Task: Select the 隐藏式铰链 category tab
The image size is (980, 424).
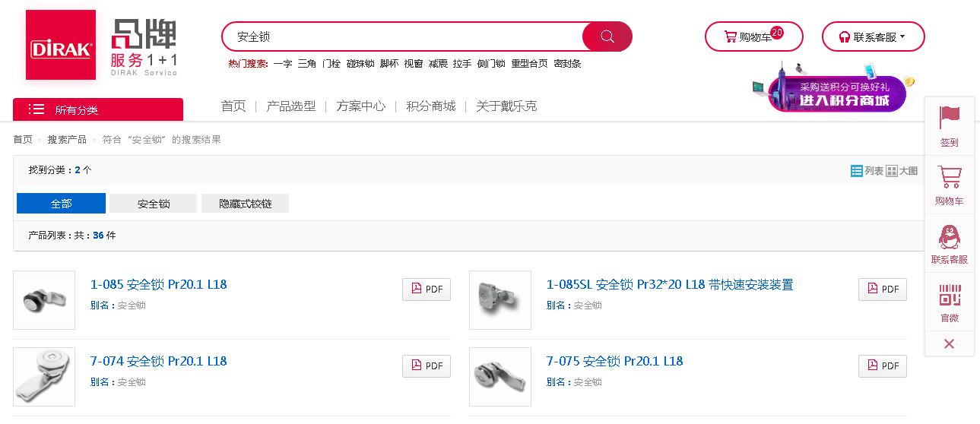Action: pyautogui.click(x=245, y=204)
